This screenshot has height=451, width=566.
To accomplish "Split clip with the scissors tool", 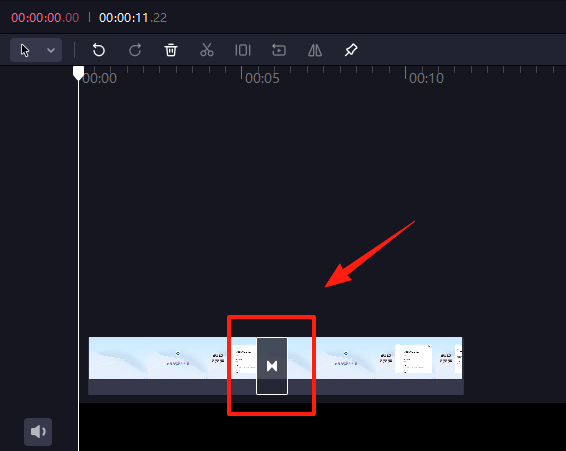I will [x=207, y=50].
